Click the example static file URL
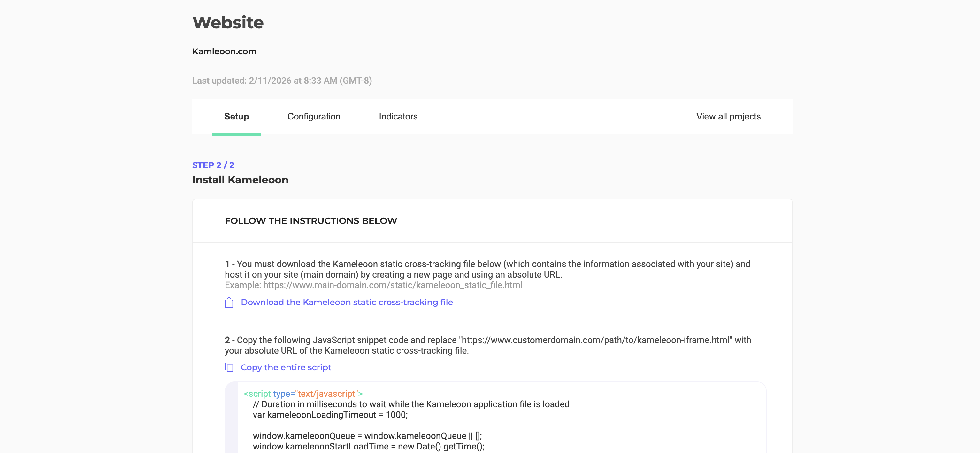The height and width of the screenshot is (453, 980). 392,285
